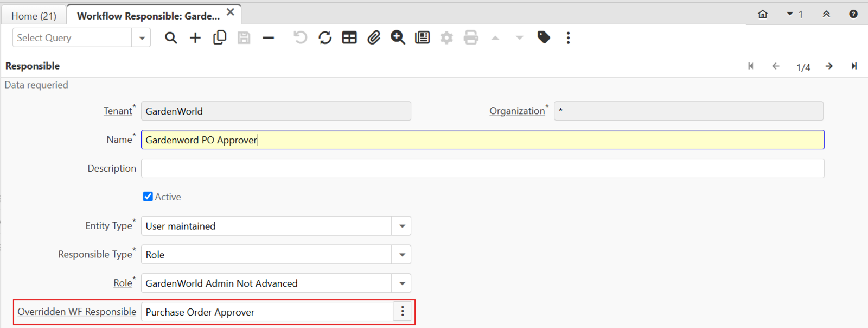Click the tag icon in toolbar
Screen dimensions: 868x328
[x=544, y=37]
